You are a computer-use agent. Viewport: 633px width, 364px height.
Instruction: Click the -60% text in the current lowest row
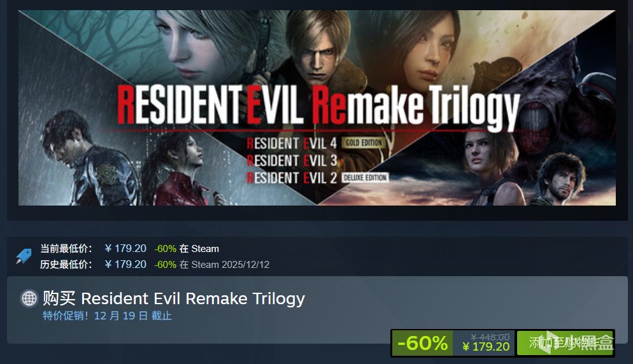point(165,249)
